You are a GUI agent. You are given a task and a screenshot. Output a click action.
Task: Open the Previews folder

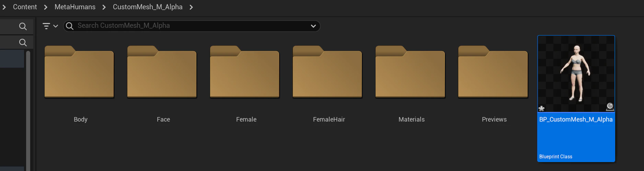click(x=493, y=72)
